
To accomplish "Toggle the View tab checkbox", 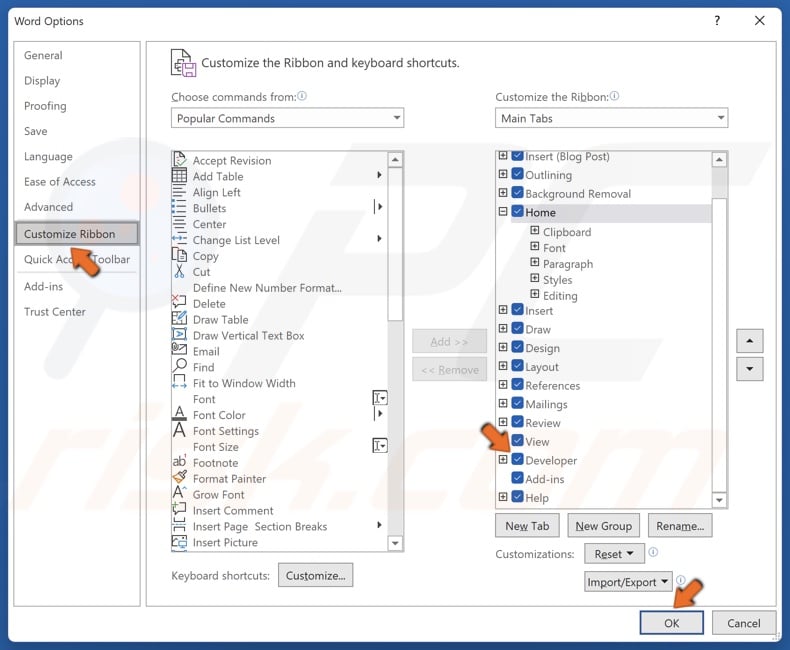I will point(517,440).
